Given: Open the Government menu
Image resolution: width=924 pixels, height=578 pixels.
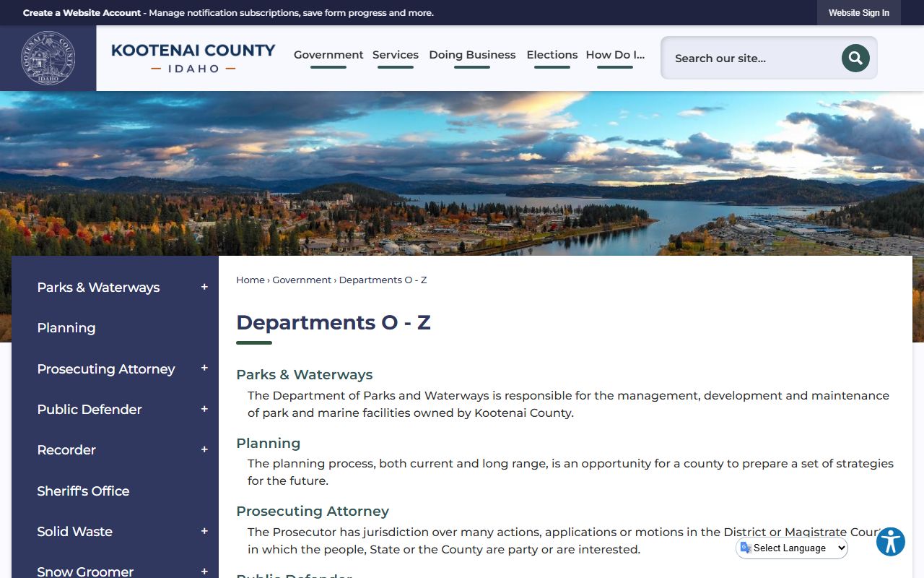Looking at the screenshot, I should click(328, 55).
